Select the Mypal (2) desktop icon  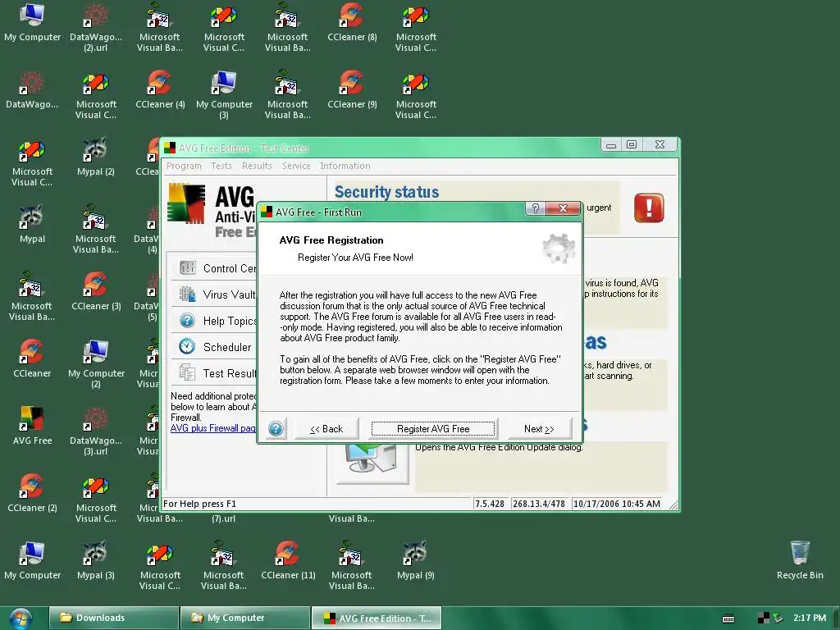(95, 157)
